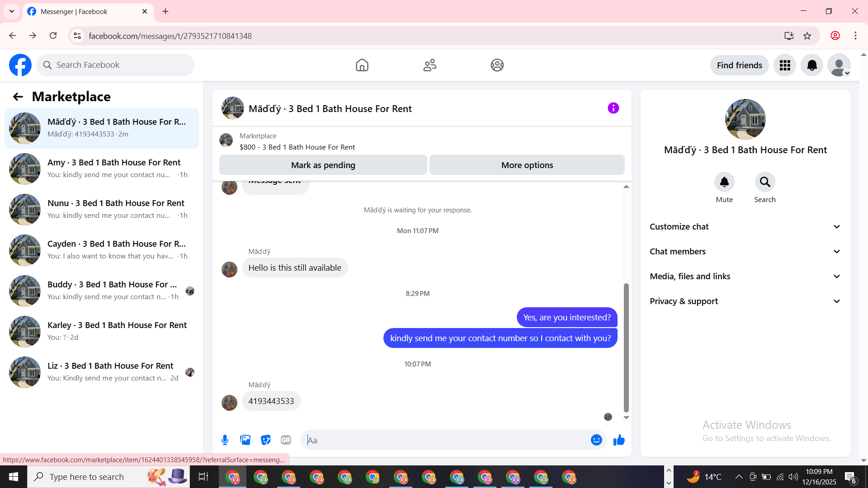
Task: Send a thumbs up like
Action: tap(619, 440)
